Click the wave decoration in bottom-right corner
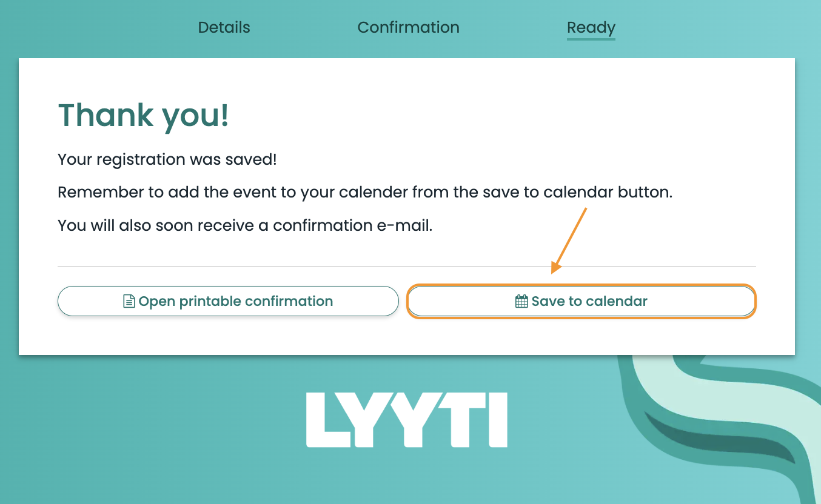The height and width of the screenshot is (504, 821). [x=728, y=424]
